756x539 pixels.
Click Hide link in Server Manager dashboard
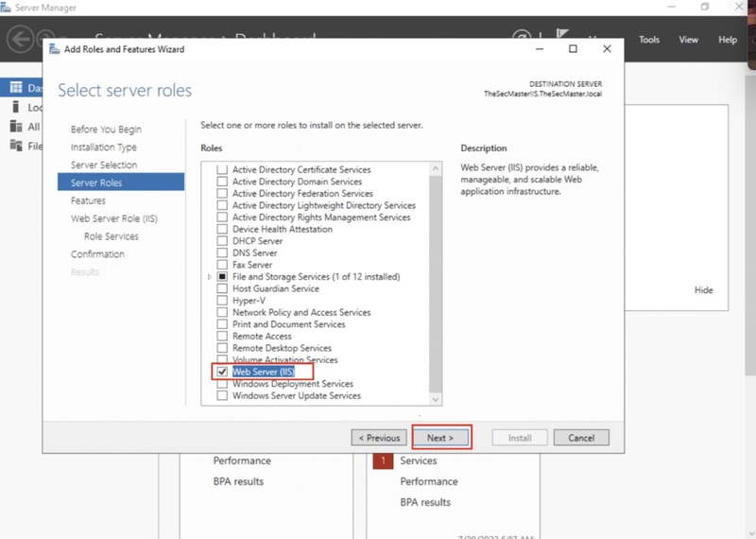click(703, 290)
